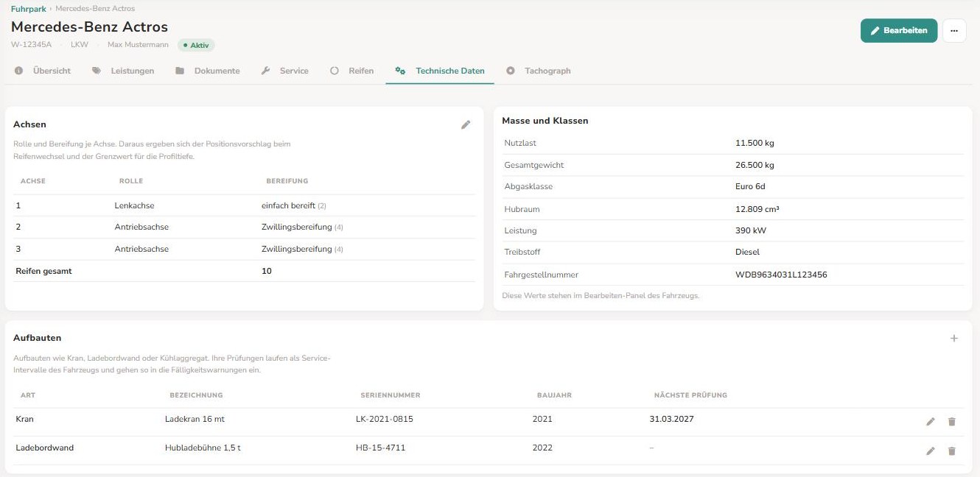Switch to the Leistungen tab
980x477 pixels.
click(123, 71)
